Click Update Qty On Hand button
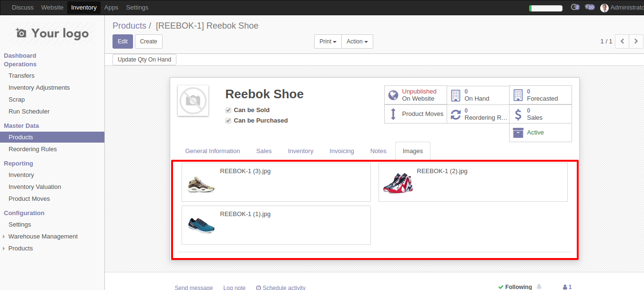 coord(144,60)
